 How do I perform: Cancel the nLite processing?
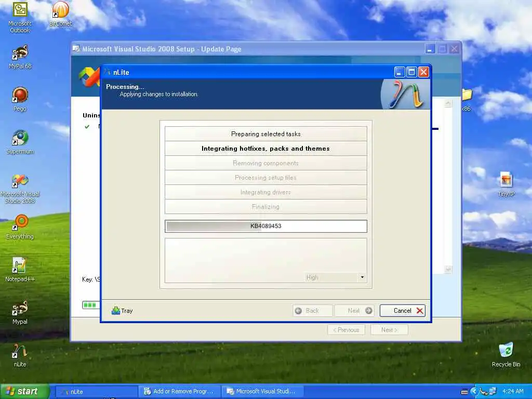403,311
